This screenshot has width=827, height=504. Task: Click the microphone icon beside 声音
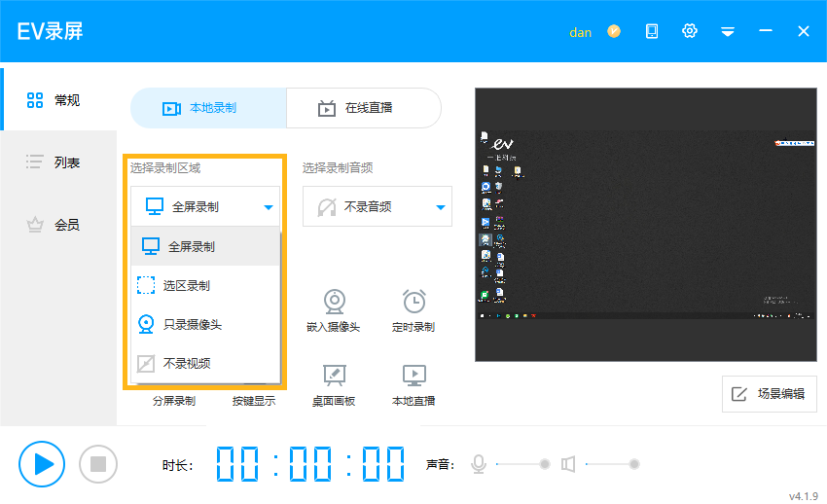click(x=479, y=464)
